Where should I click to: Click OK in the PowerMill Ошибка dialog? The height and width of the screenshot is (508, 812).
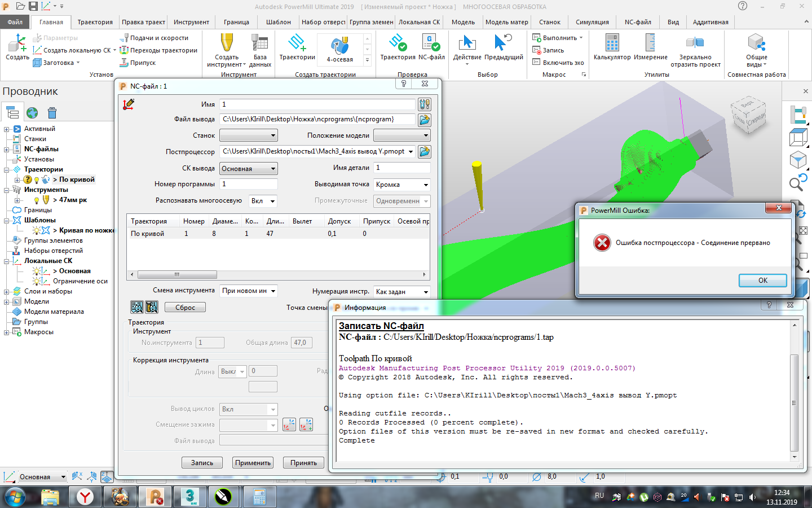(x=763, y=281)
